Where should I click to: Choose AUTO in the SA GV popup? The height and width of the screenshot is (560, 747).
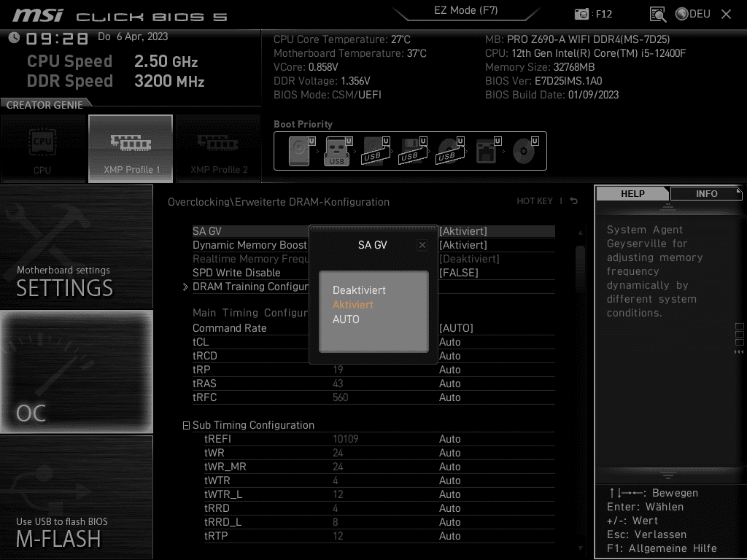(346, 319)
